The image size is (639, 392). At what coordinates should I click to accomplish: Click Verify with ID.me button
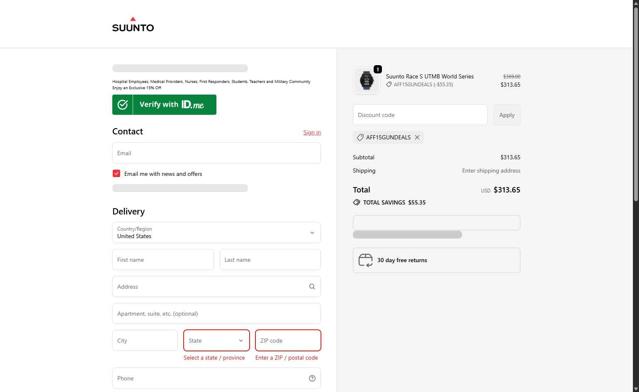pyautogui.click(x=164, y=105)
